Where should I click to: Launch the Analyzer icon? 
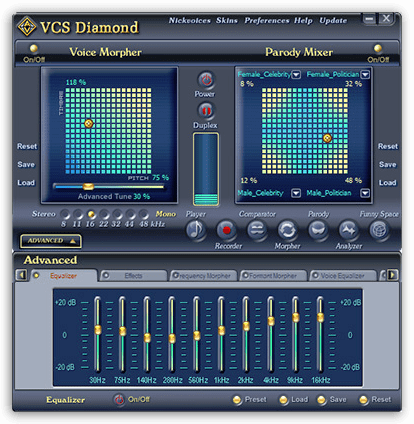(348, 230)
